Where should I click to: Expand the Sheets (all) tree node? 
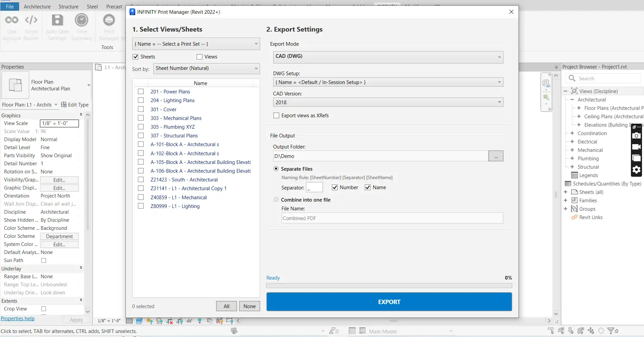pos(565,192)
